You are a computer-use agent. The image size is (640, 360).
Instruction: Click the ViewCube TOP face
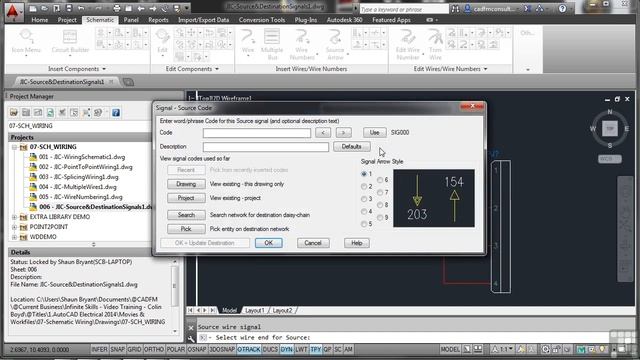coord(610,129)
